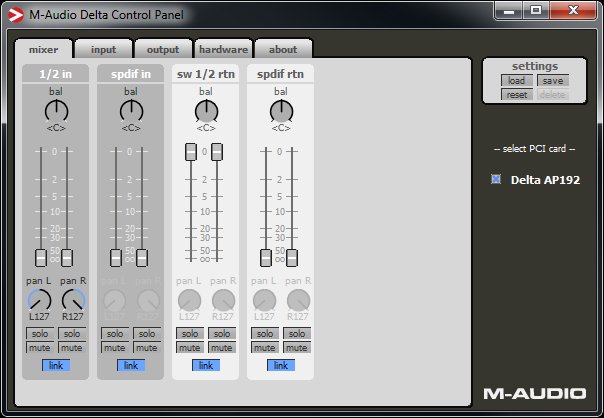Solo the left channel of sw 1/2 rtn
Viewport: 604px width, 418px height.
click(x=190, y=333)
